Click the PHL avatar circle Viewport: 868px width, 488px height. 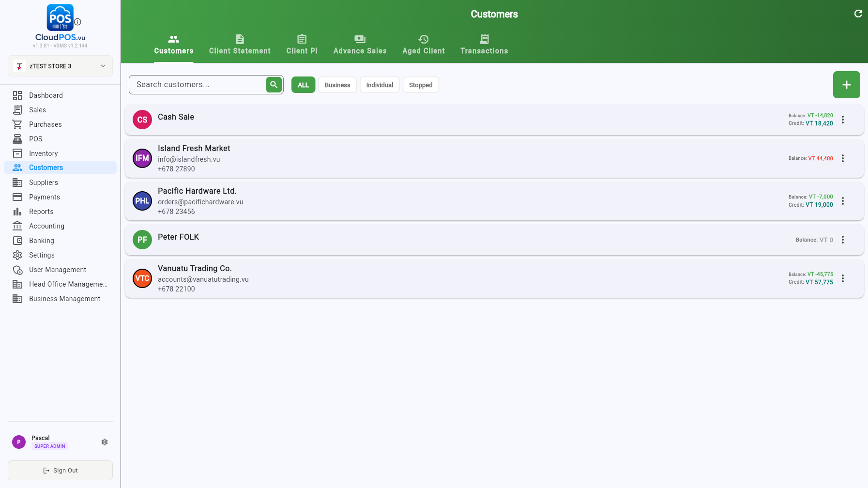tap(142, 201)
